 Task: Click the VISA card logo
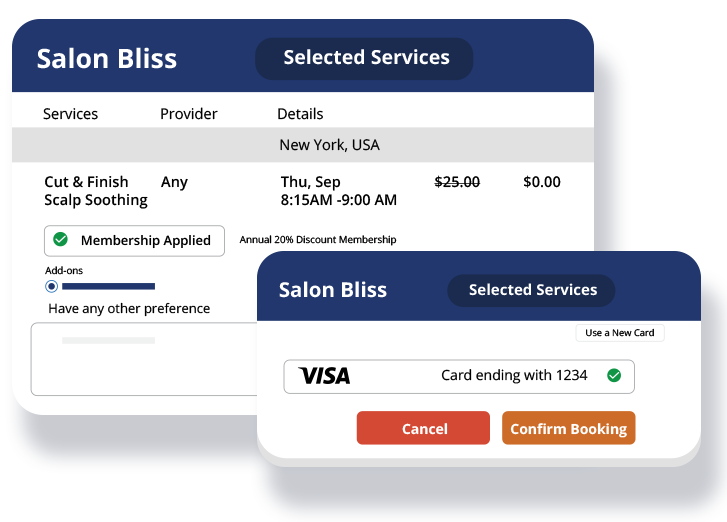coord(324,376)
